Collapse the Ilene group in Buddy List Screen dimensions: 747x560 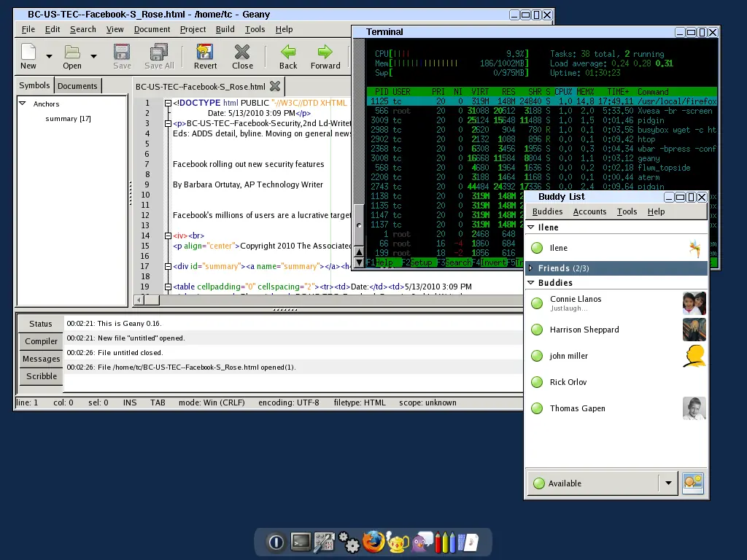point(531,227)
